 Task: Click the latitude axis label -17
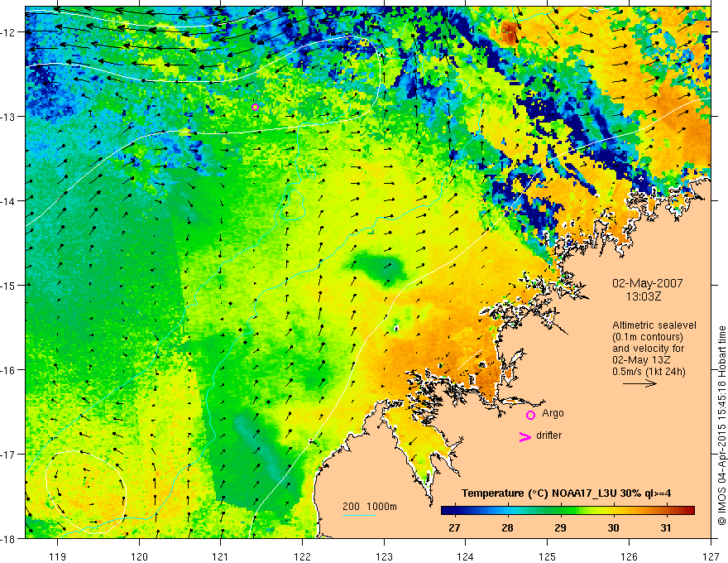point(8,455)
